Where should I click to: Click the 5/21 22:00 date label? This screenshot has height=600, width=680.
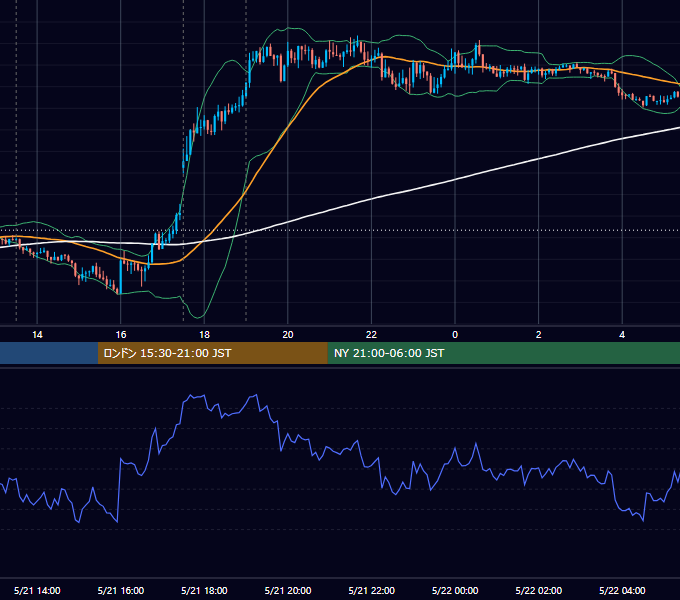(x=372, y=590)
